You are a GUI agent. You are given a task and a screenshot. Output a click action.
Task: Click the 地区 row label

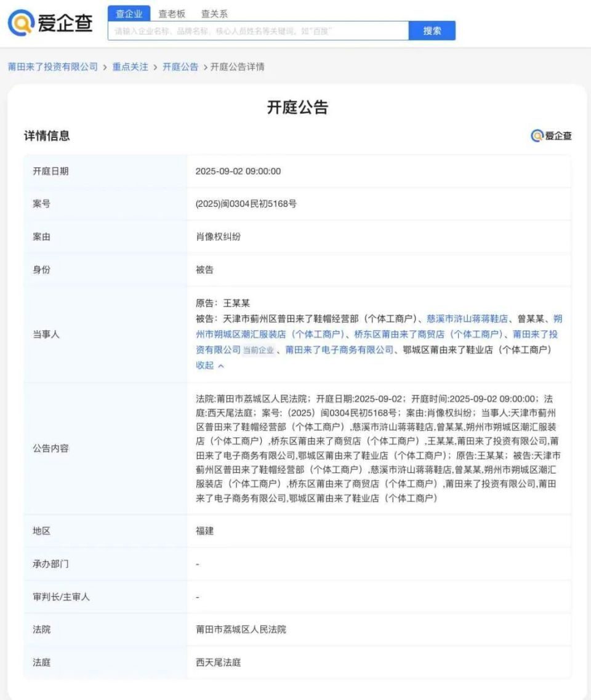(x=41, y=531)
